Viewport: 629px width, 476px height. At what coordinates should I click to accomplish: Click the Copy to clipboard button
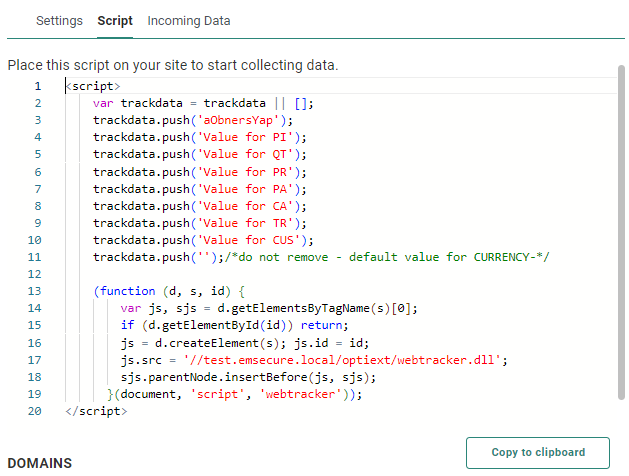pos(538,452)
